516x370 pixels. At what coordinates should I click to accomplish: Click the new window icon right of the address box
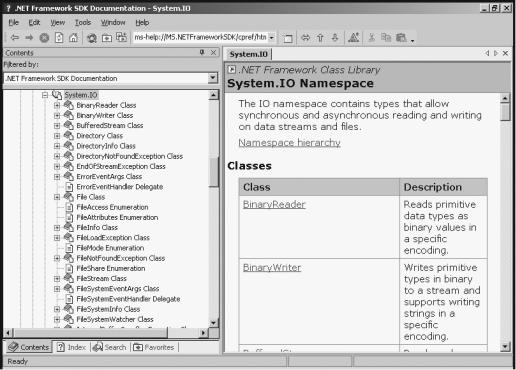tap(288, 38)
